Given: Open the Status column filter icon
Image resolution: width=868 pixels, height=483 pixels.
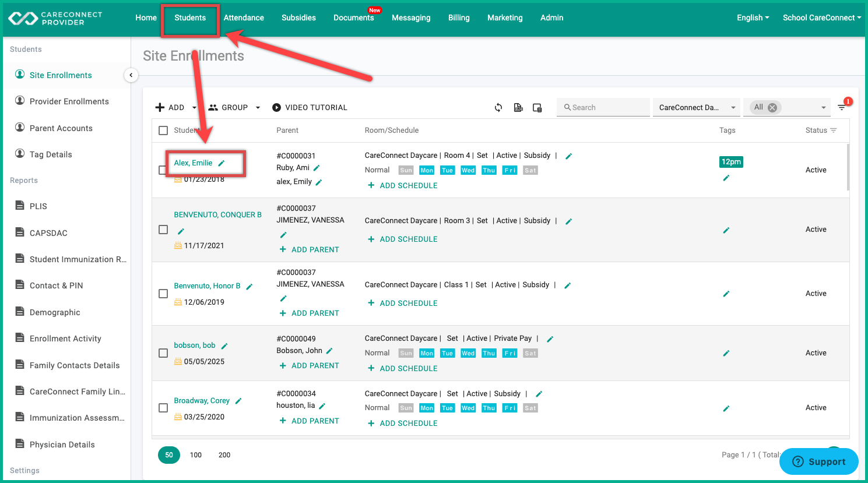Looking at the screenshot, I should tap(834, 131).
